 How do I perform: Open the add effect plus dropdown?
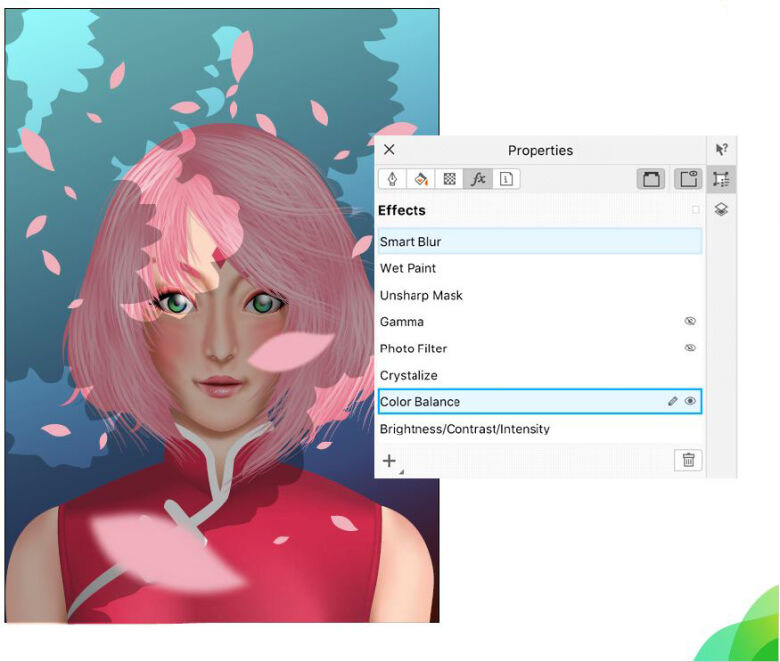[391, 461]
